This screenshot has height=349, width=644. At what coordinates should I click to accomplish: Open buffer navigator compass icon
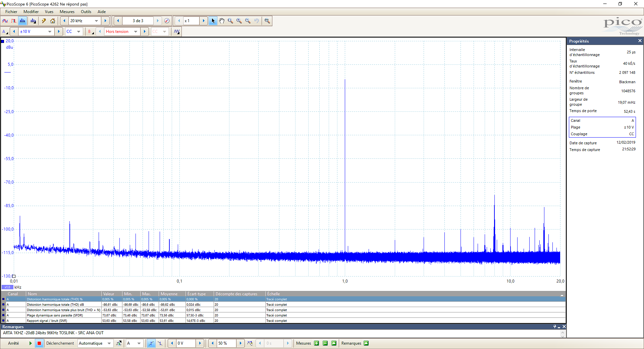pyautogui.click(x=167, y=21)
